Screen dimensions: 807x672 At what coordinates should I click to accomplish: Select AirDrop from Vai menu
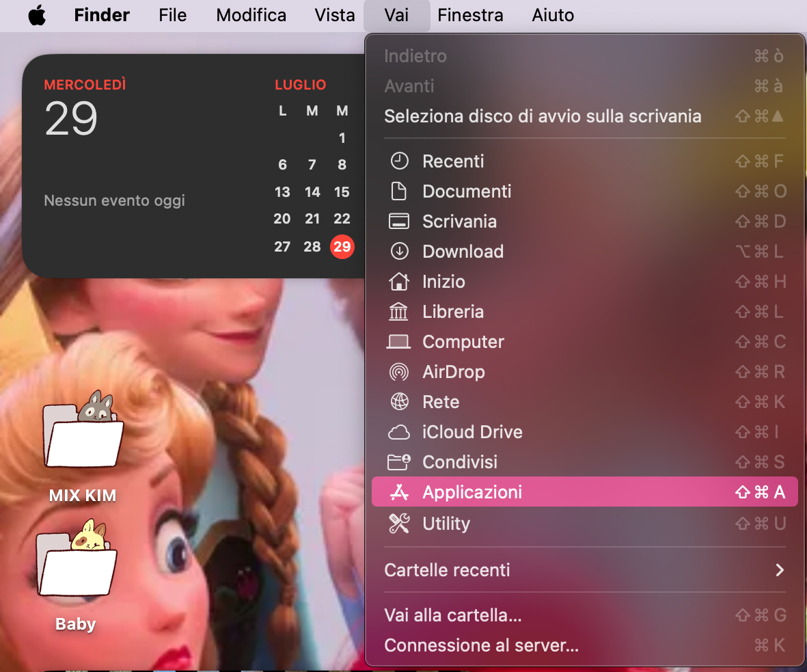585,372
